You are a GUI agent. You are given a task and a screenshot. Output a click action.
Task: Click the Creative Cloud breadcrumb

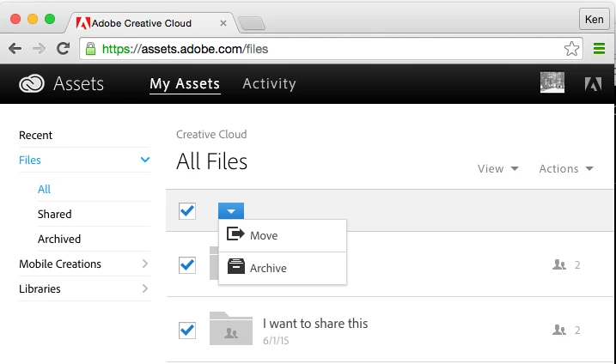click(211, 134)
